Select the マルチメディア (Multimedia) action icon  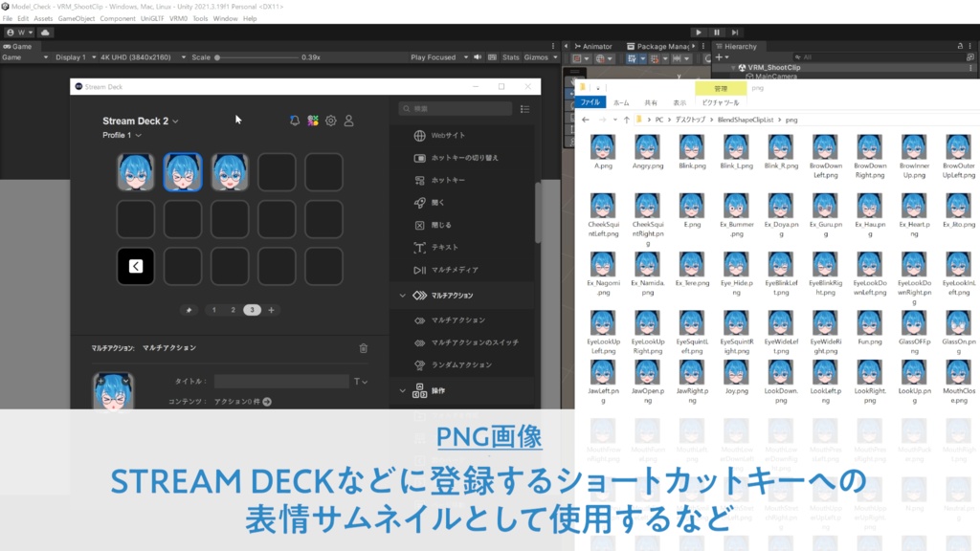tap(418, 269)
